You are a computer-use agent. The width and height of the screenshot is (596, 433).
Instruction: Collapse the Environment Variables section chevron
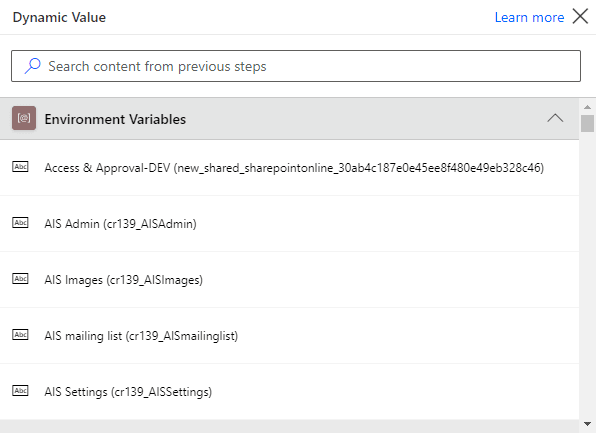[555, 118]
